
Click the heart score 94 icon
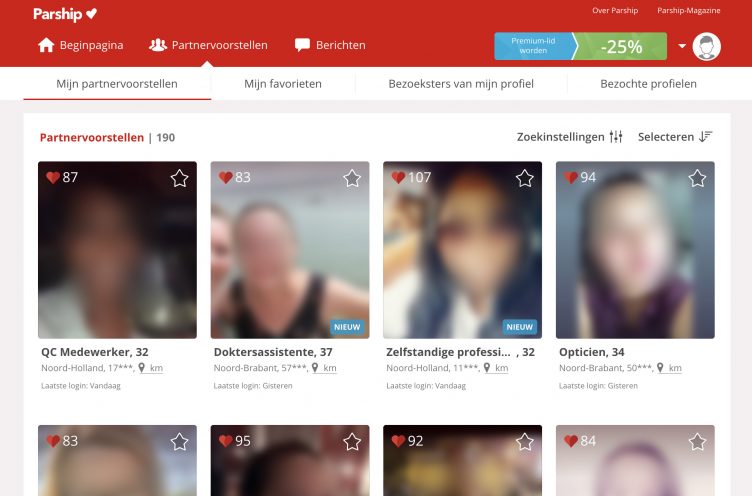(x=571, y=178)
